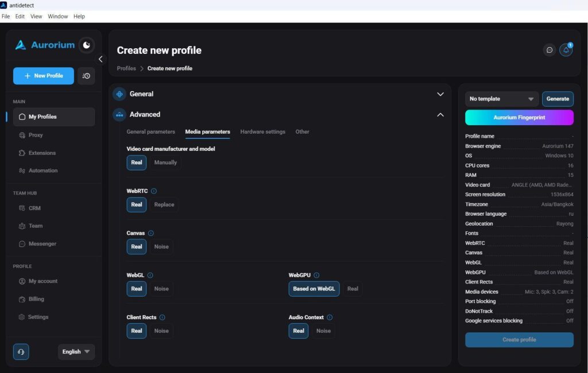Set video card option to Real
588x373 pixels.
(x=137, y=163)
